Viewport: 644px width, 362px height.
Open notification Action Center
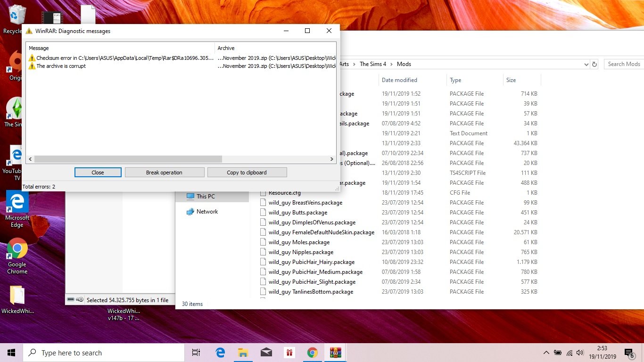point(629,353)
